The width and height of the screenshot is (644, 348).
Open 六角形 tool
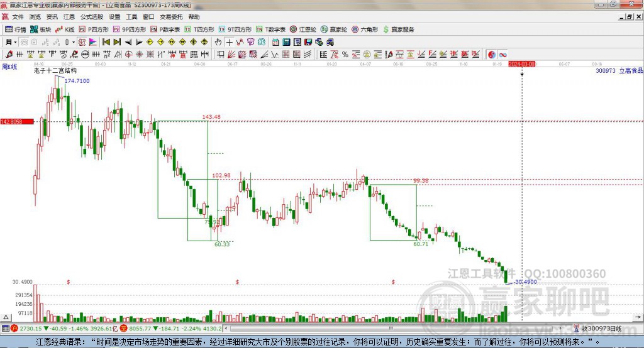pyautogui.click(x=365, y=30)
